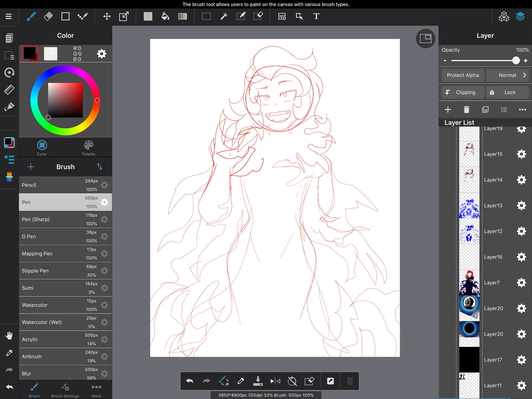Toggle the Layers panel icon
This screenshot has height=399, width=532.
click(520, 17)
